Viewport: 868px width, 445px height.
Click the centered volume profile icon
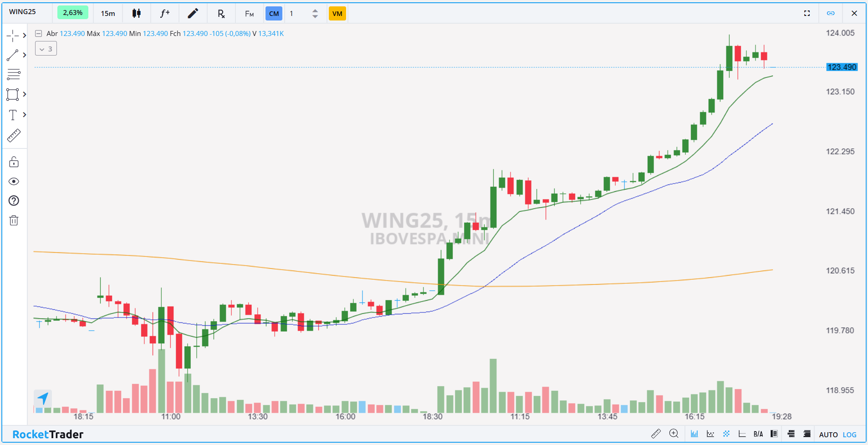791,434
